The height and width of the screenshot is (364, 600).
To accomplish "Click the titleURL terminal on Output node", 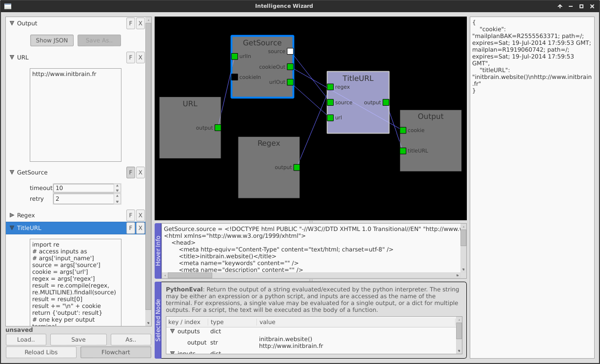I will tap(403, 151).
